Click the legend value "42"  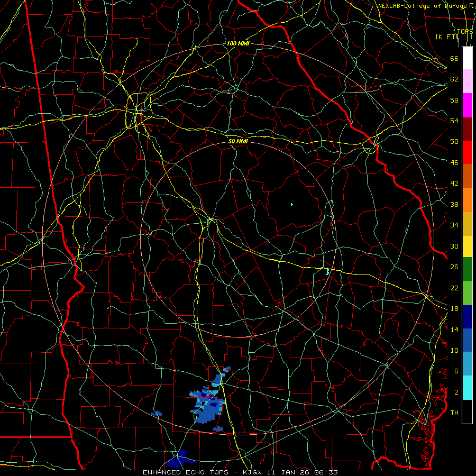(x=454, y=184)
